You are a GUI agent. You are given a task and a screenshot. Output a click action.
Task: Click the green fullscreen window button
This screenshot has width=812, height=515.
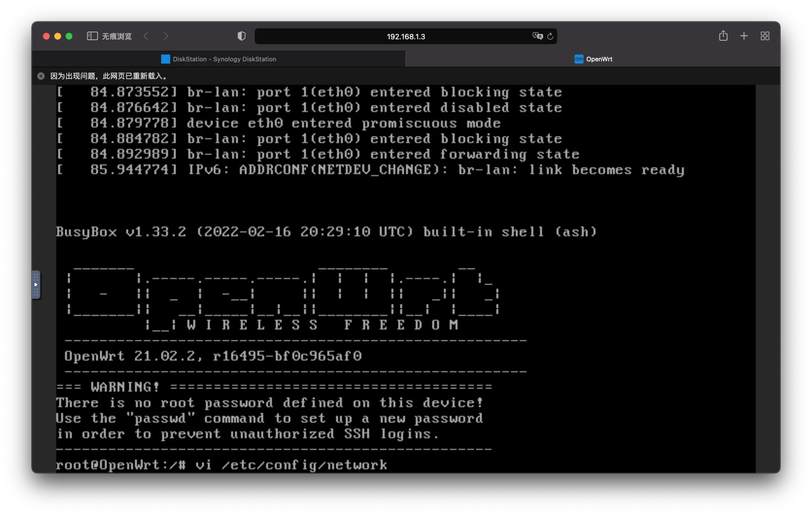tap(69, 36)
